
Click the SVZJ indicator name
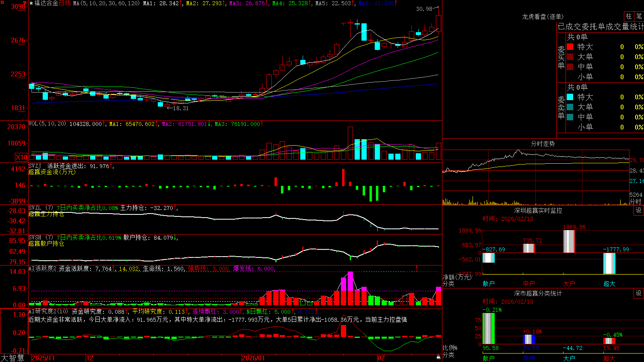35,166
